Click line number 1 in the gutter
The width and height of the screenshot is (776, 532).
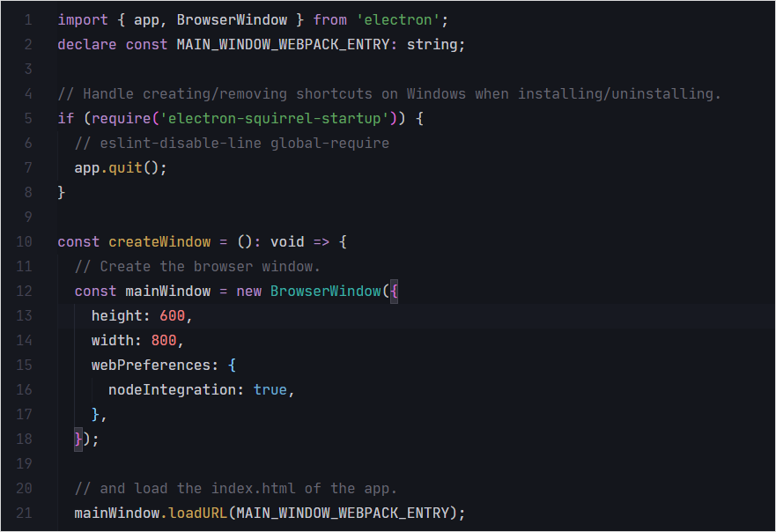tap(27, 19)
